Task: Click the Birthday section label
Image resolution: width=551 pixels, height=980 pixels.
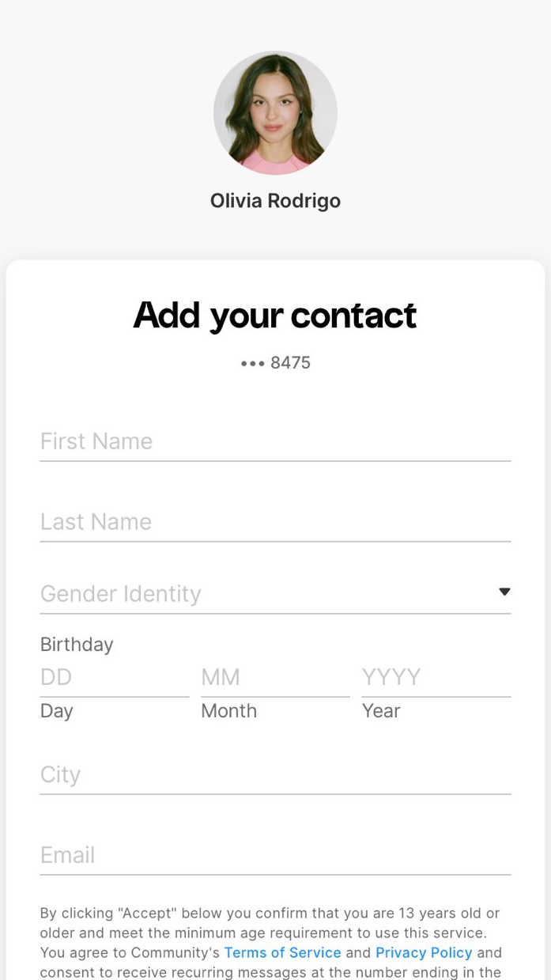Action: (77, 645)
